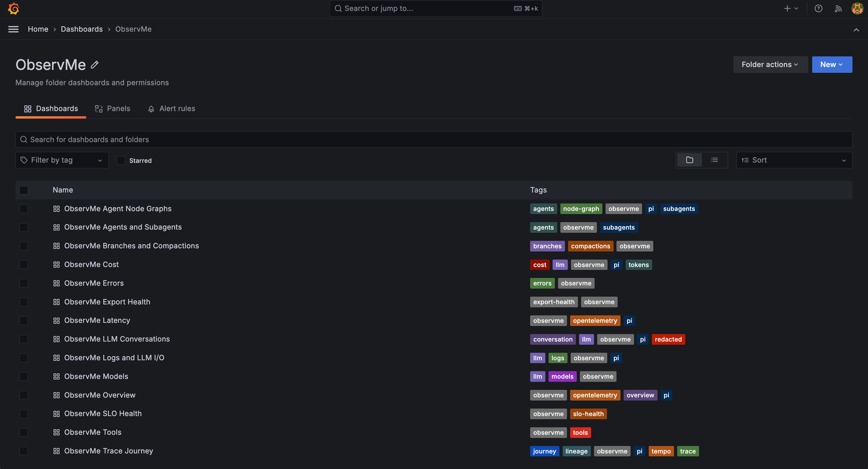Check the ObservMe Trace Journey row checkbox

coord(24,451)
